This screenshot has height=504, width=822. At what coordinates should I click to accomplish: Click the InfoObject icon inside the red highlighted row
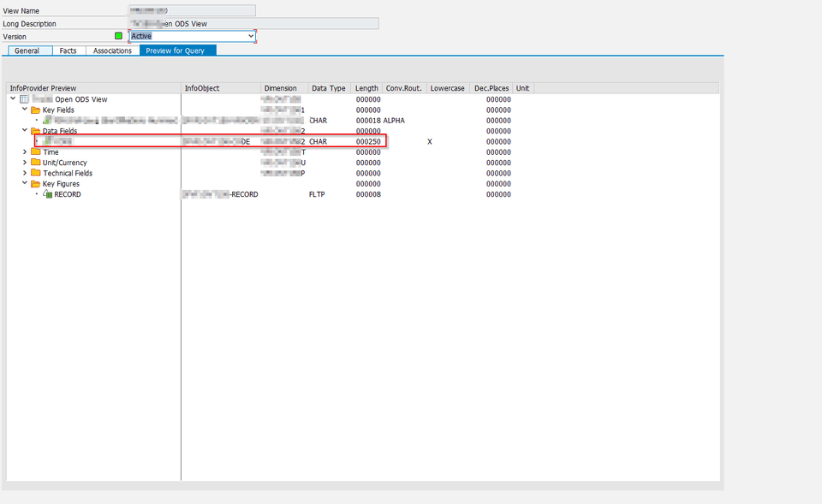point(46,141)
